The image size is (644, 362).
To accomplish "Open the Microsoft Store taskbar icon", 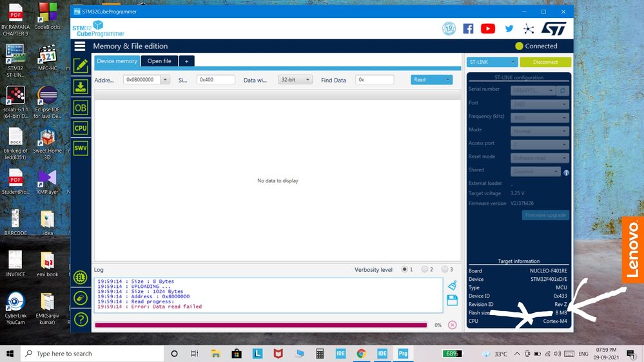I will click(237, 354).
